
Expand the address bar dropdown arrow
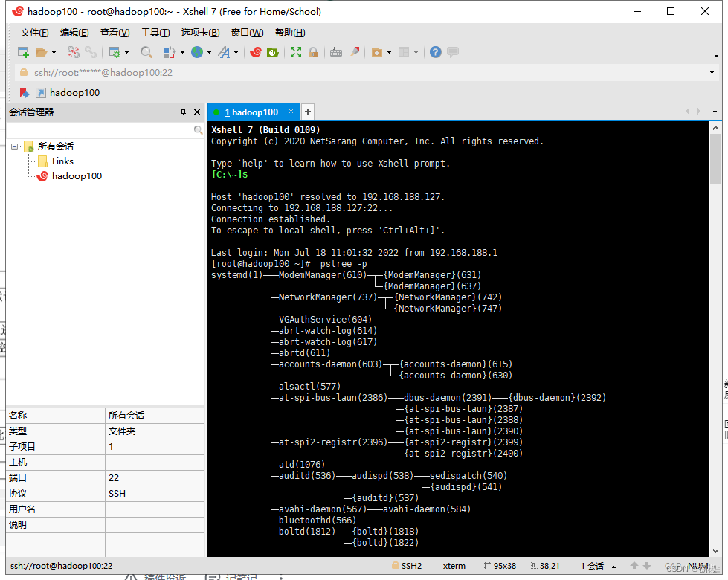coord(712,72)
